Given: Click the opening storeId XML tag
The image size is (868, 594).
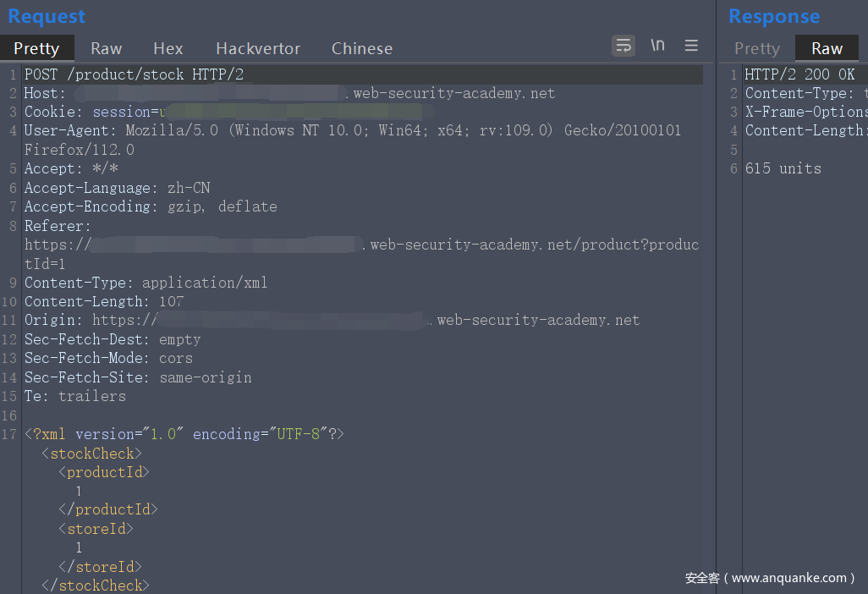Looking at the screenshot, I should coord(96,529).
